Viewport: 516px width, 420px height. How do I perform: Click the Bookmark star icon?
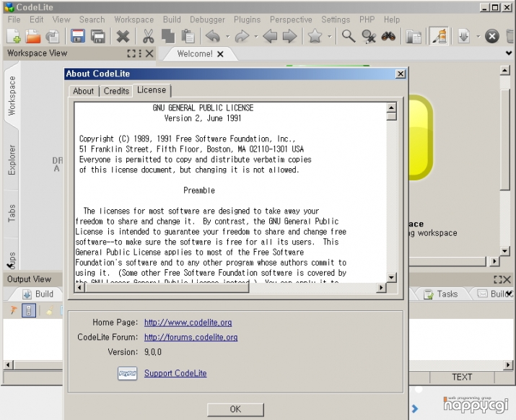coord(315,36)
